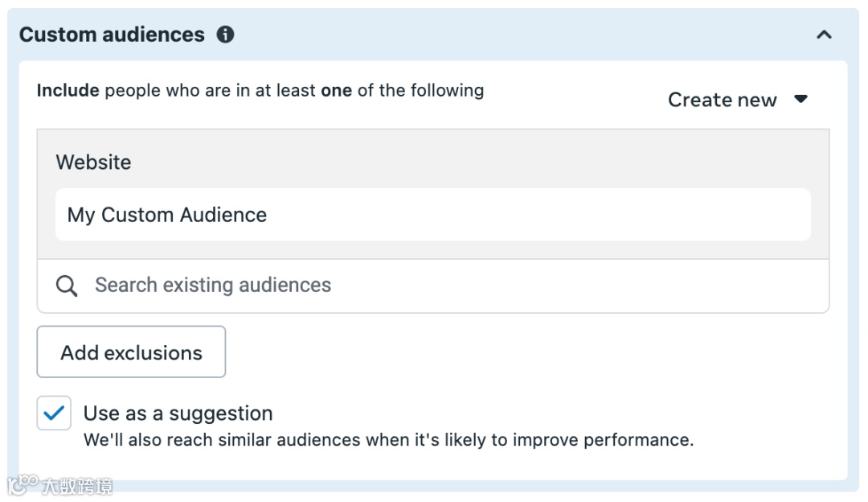Viewport: 868px width, 502px height.
Task: Click the Use as a suggestion label
Action: (178, 414)
